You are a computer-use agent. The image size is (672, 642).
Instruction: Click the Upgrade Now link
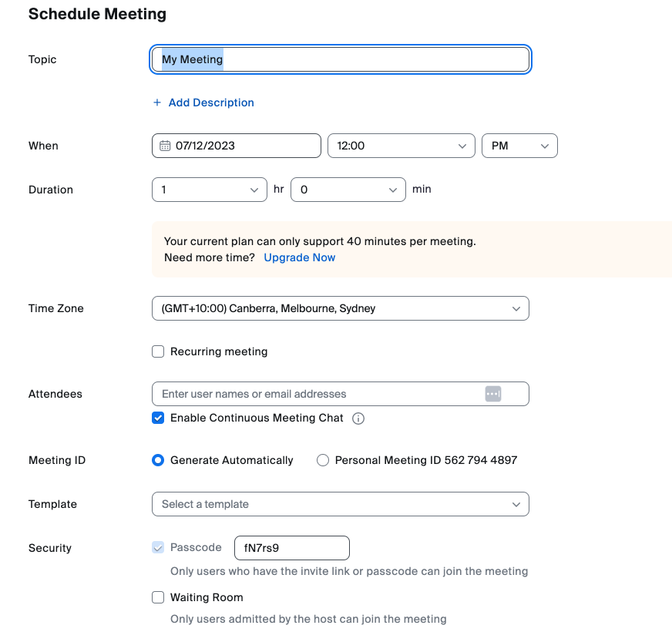click(300, 257)
